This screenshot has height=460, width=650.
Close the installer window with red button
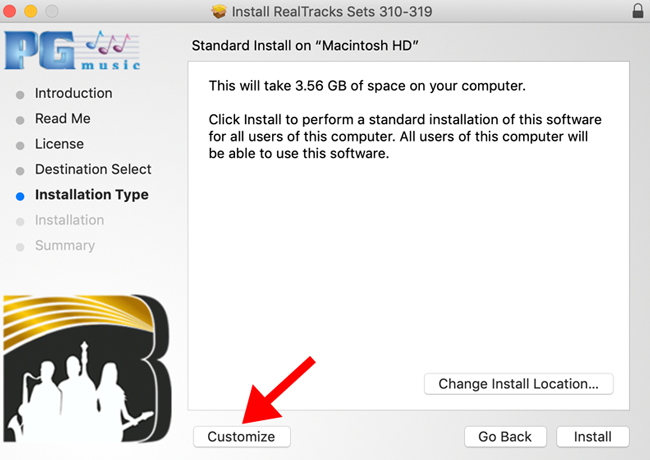(9, 11)
